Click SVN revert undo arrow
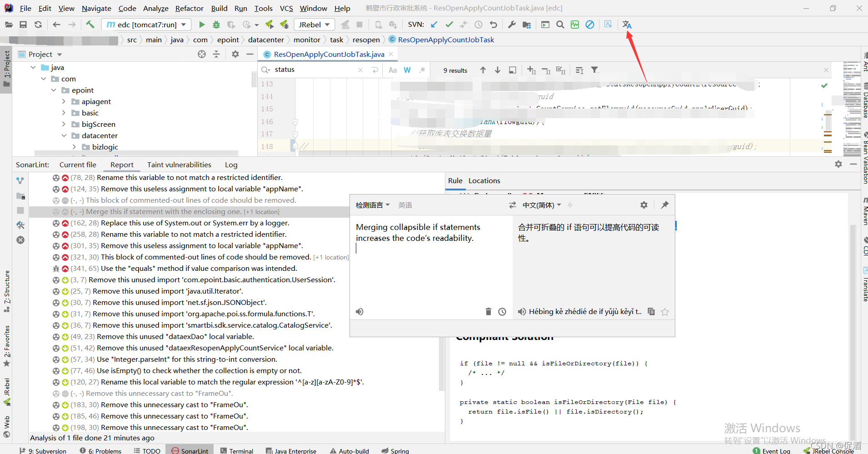The height and width of the screenshot is (454, 868). pos(494,25)
